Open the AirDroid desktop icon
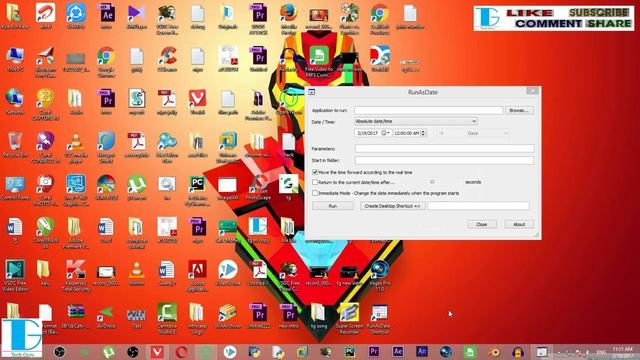Image resolution: width=640 pixels, height=360 pixels. point(106,317)
